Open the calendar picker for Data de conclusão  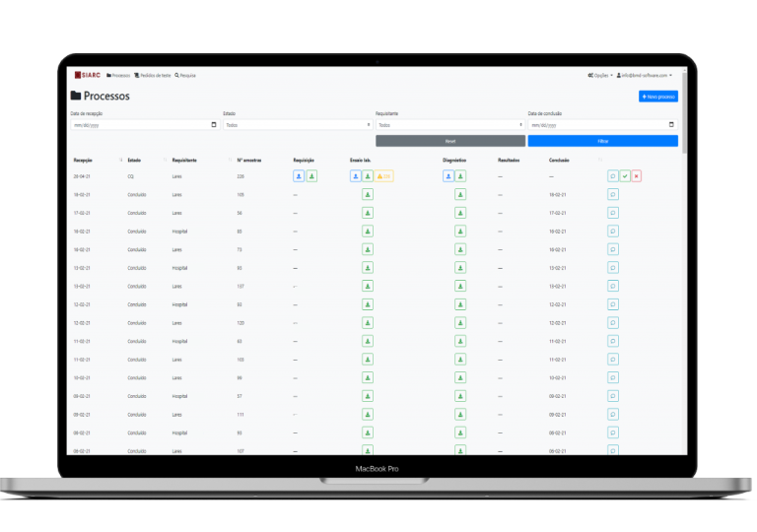click(672, 125)
